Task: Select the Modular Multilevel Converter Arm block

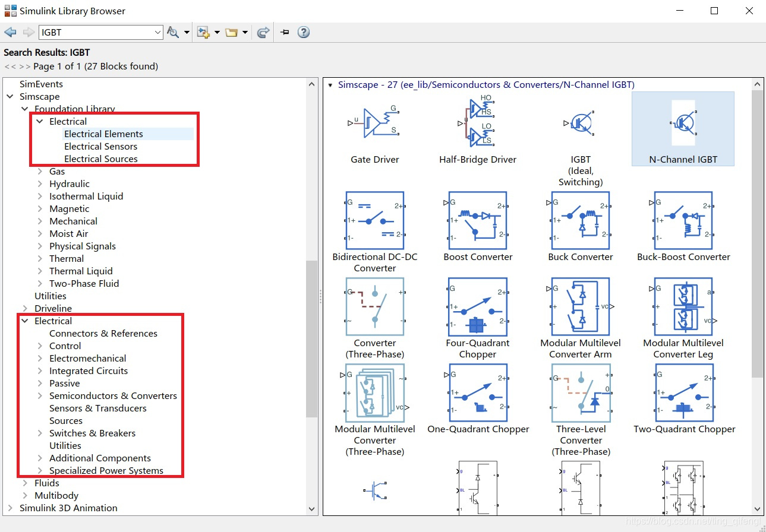Action: pyautogui.click(x=581, y=318)
